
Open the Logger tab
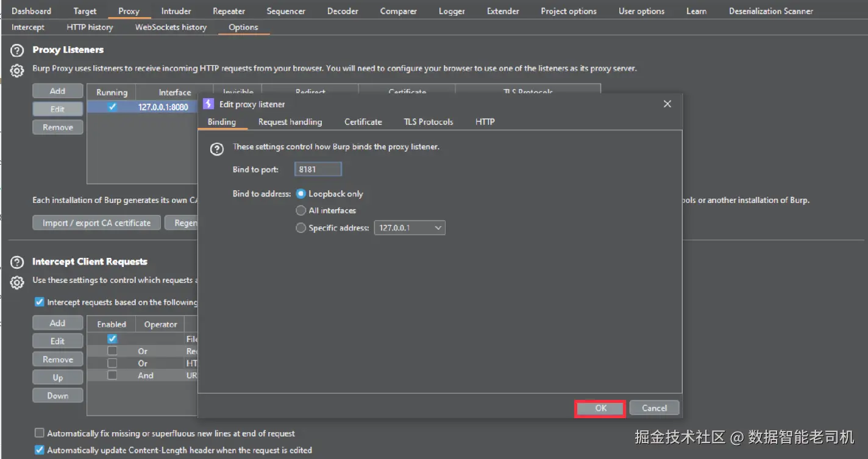pyautogui.click(x=452, y=11)
